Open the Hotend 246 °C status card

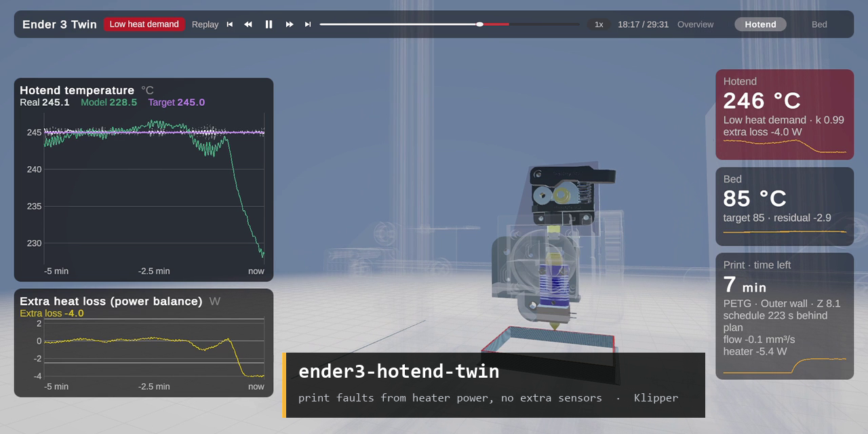(x=785, y=115)
